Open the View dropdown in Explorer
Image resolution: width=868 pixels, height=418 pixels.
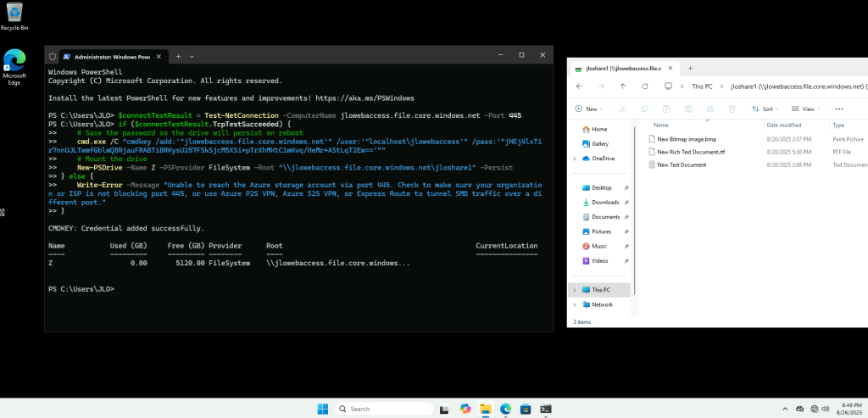805,109
